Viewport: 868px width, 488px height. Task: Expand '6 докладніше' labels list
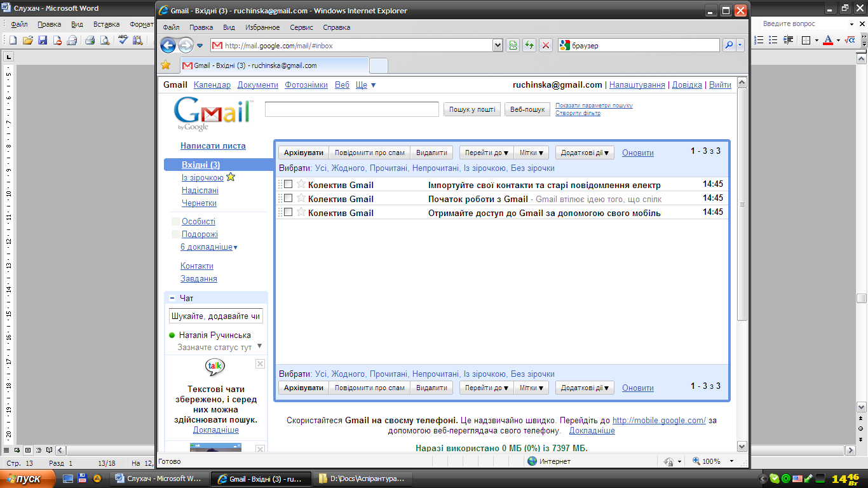tap(209, 247)
